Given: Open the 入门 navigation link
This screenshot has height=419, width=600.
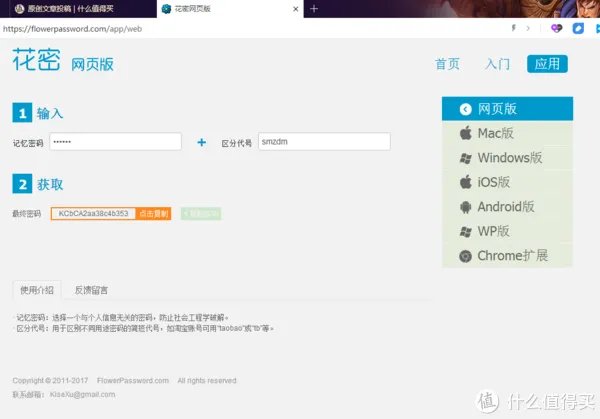Looking at the screenshot, I should coord(497,64).
